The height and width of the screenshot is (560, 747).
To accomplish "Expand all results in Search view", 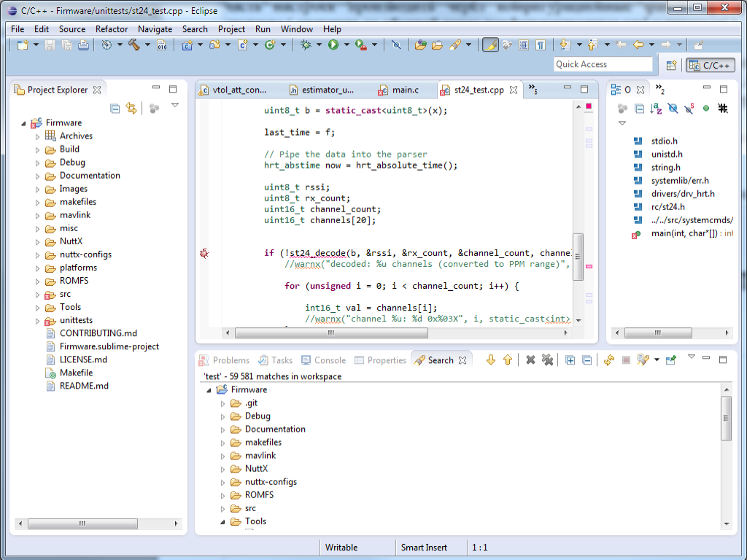I will [x=570, y=360].
